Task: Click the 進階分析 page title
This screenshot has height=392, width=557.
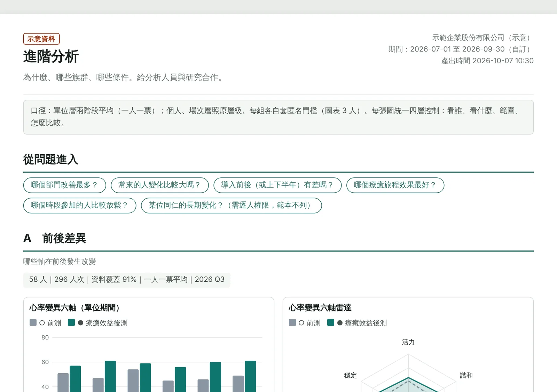Action: [x=51, y=56]
